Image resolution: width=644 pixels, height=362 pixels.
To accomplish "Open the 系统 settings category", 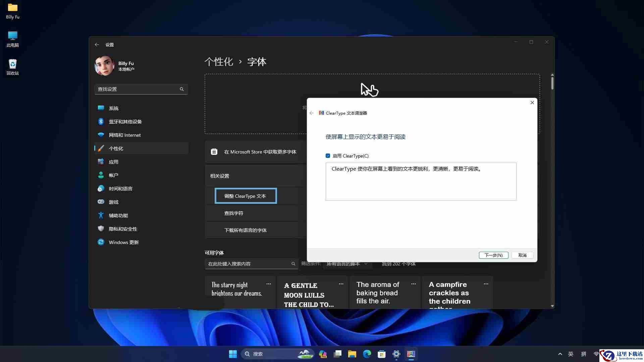I will [x=141, y=108].
